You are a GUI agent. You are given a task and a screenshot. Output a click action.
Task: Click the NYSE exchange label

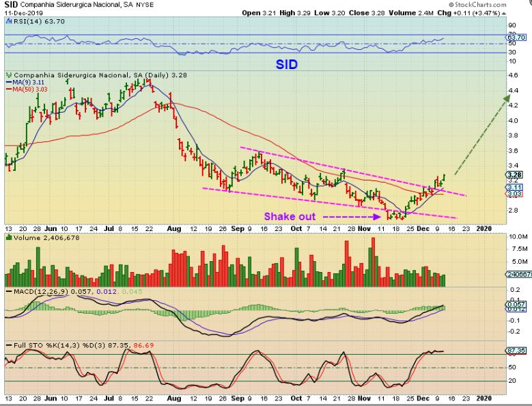click(145, 5)
